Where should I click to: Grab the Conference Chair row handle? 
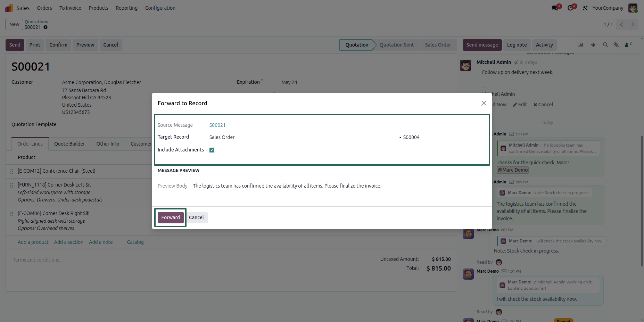11,171
